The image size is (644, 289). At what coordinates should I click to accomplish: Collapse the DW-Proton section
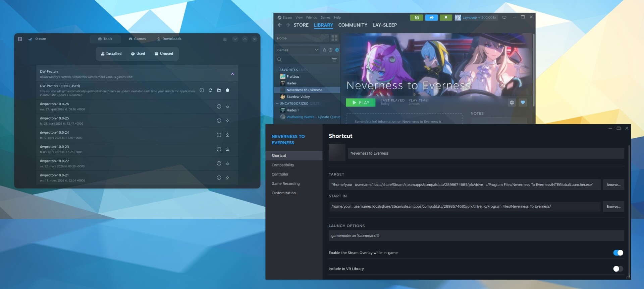pos(232,74)
